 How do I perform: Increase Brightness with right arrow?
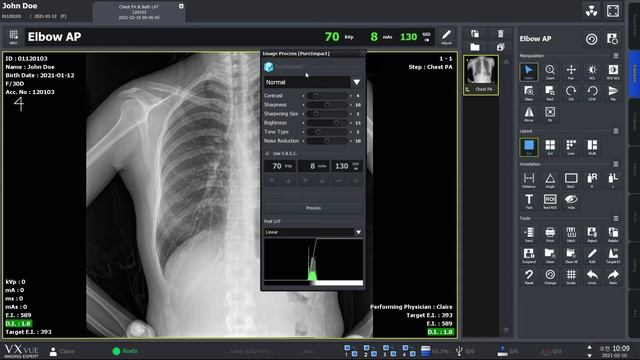[351, 123]
